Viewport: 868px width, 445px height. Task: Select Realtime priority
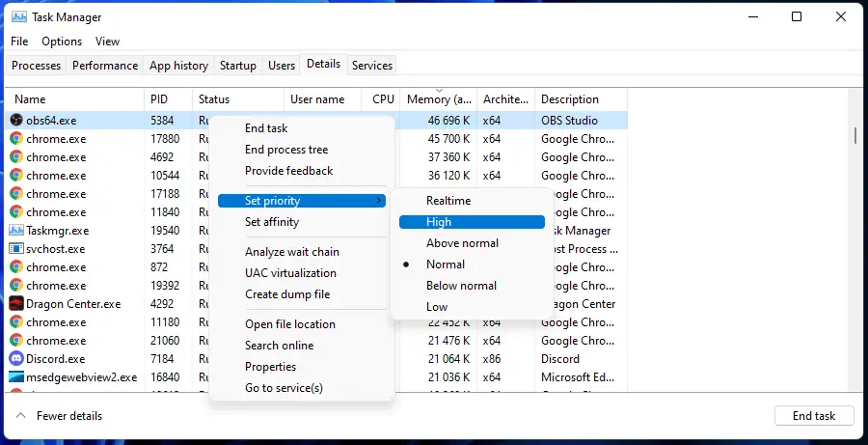coord(472,201)
